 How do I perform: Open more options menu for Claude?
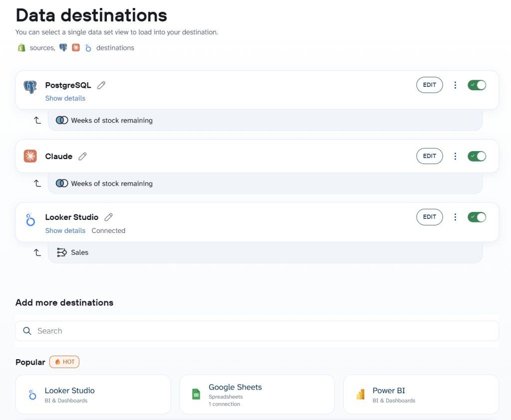pos(455,156)
